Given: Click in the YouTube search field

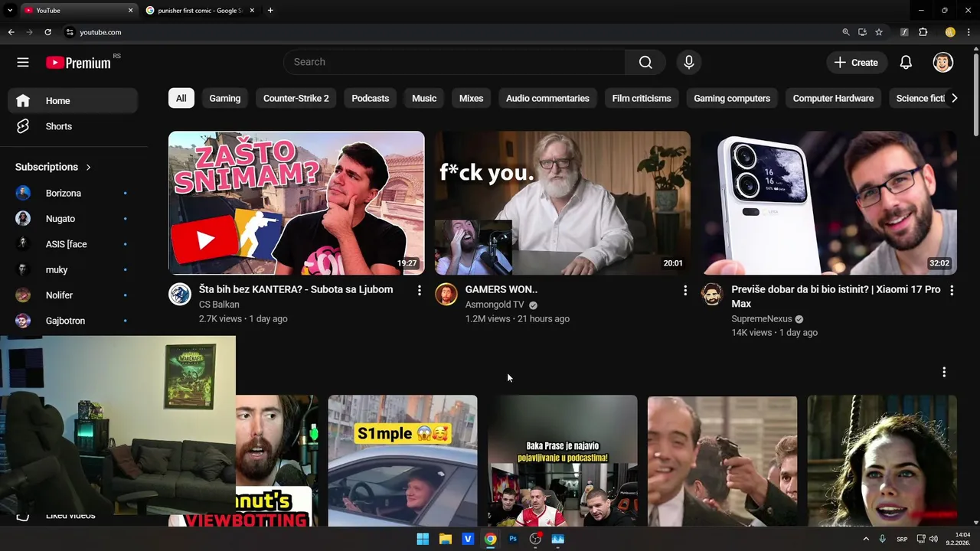Looking at the screenshot, I should coord(455,62).
